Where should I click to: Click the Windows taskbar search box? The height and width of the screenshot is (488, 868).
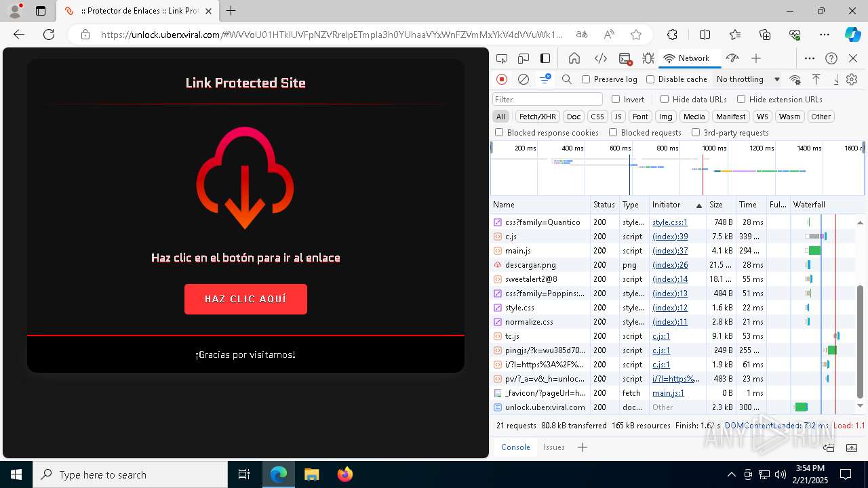tap(130, 474)
